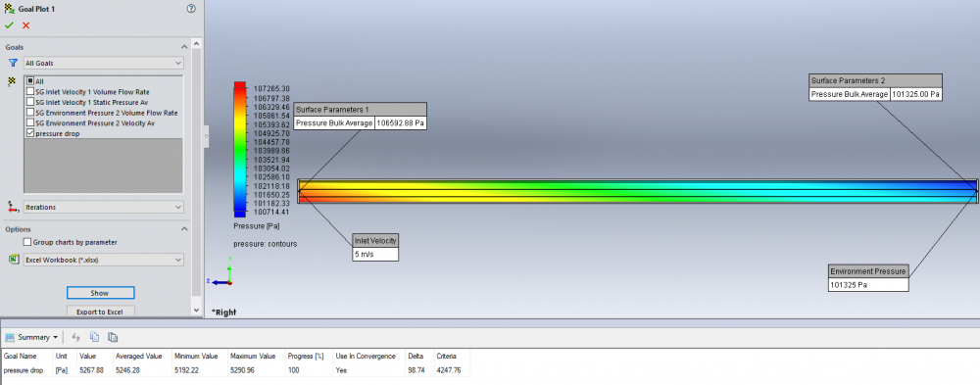This screenshot has width=980, height=385.
Task: Open the Excel Workbook format dropdown
Action: 103,260
